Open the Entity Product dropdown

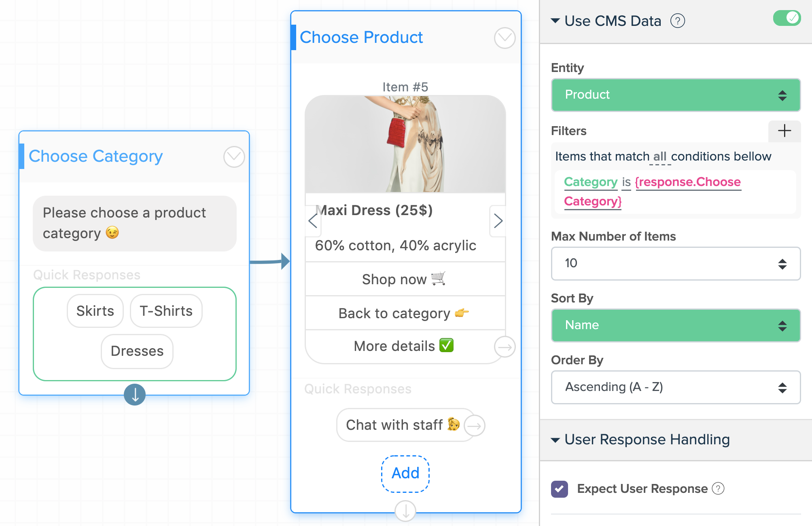point(676,95)
